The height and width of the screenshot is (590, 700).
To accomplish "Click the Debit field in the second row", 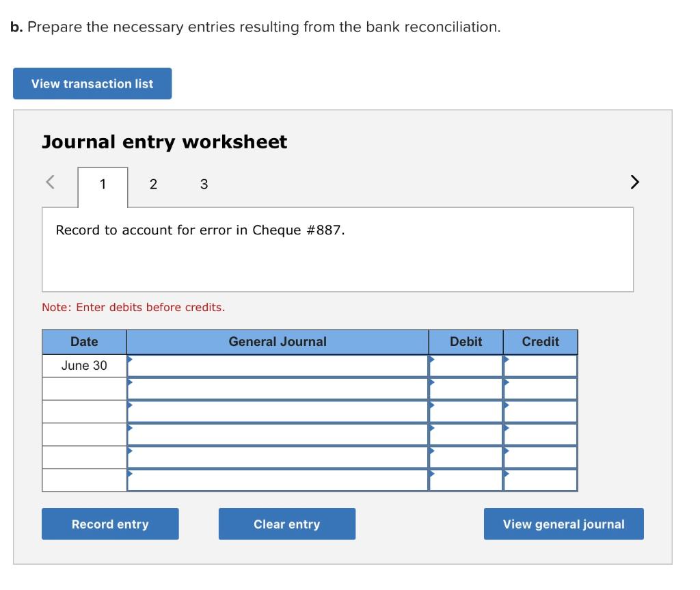I will [x=465, y=388].
